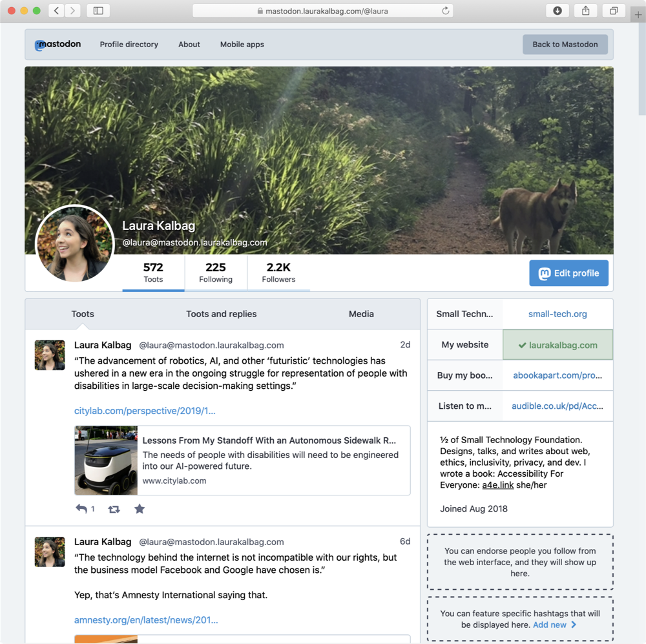646x644 pixels.
Task: Go forward with Safari's forward arrow
Action: [x=72, y=11]
